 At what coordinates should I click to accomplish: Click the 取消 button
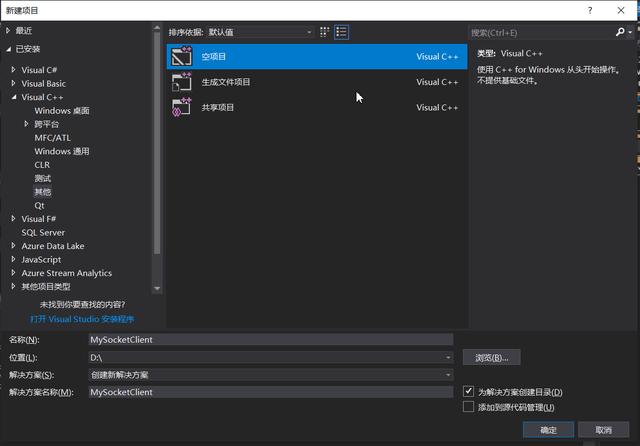[x=603, y=430]
